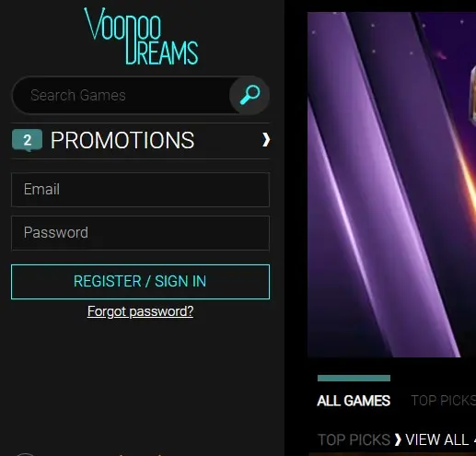Image resolution: width=476 pixels, height=456 pixels.
Task: Click the promotions count badge showing 2
Action: click(27, 140)
